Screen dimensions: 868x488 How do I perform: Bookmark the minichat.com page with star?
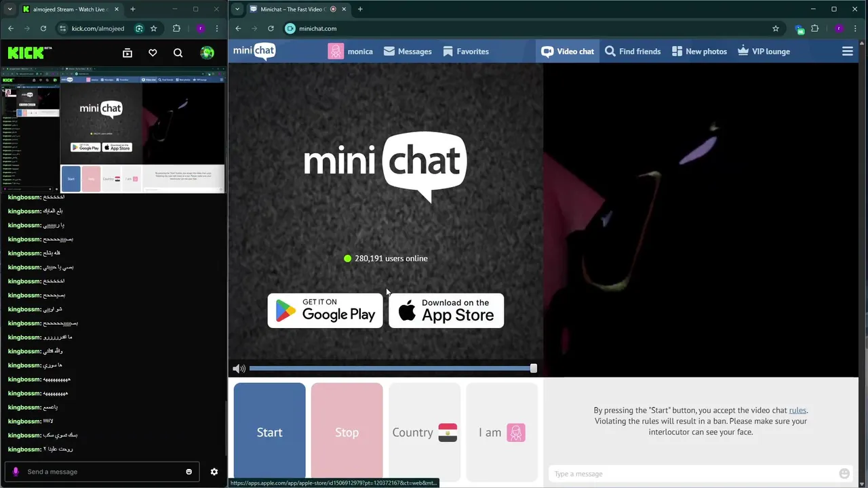(776, 28)
